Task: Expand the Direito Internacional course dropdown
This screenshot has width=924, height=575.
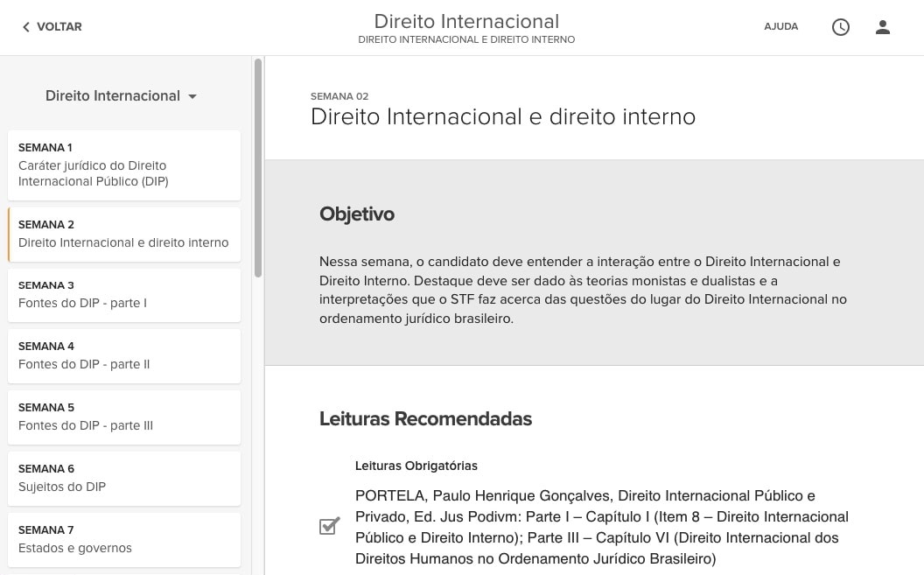Action: pos(121,96)
